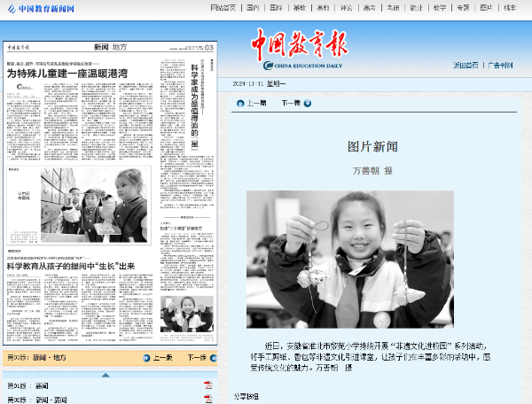This screenshot has width=532, height=404.
Task: Click the 第03版：新闻·地方 current page label
Action: pos(36,358)
